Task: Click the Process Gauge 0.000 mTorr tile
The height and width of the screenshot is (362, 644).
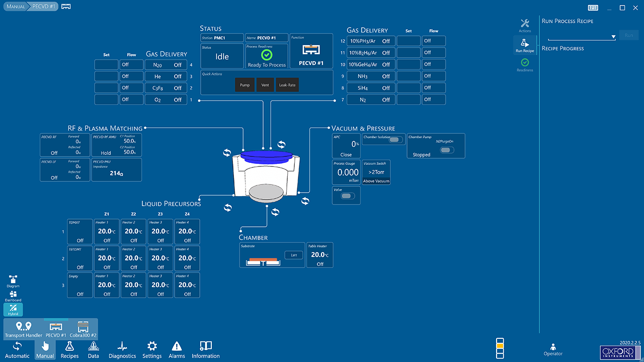Action: point(346,172)
